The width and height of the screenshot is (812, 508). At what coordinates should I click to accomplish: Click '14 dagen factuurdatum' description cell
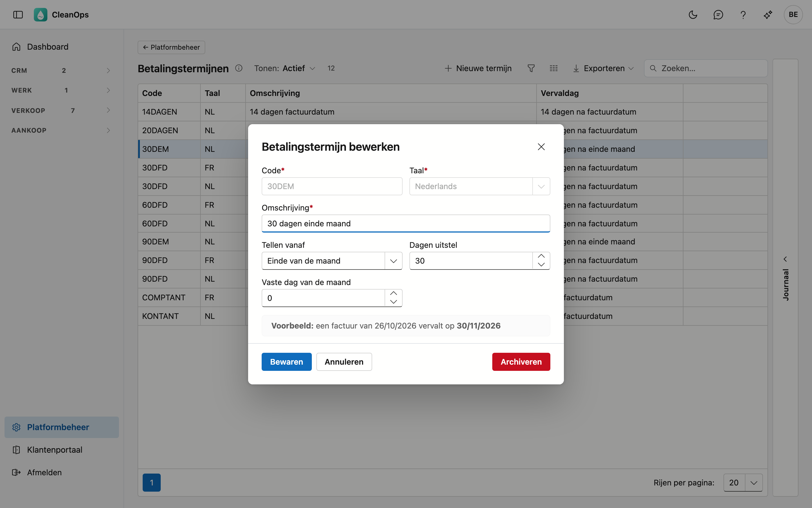point(391,112)
